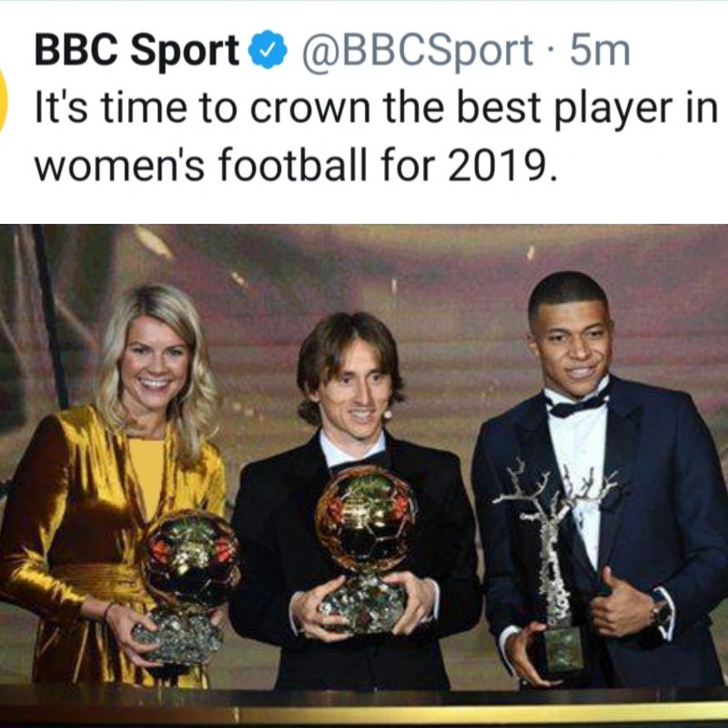This screenshot has height=728, width=728.
Task: Click the black bow tie in the photo
Action: click(578, 405)
